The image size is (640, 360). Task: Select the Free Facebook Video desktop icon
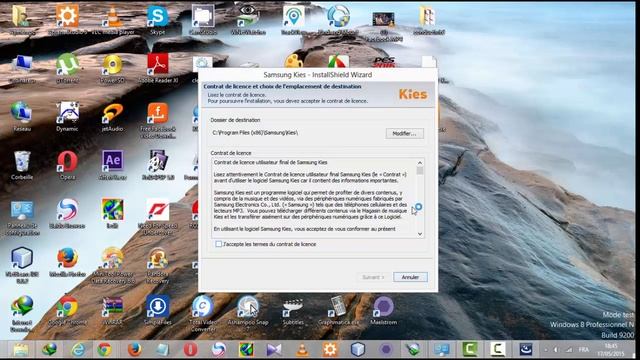[158, 120]
